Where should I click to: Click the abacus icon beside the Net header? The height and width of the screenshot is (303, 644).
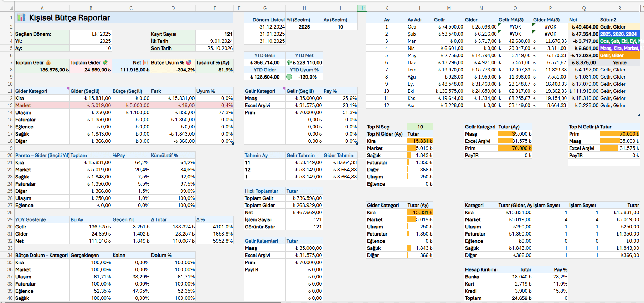click(145, 62)
